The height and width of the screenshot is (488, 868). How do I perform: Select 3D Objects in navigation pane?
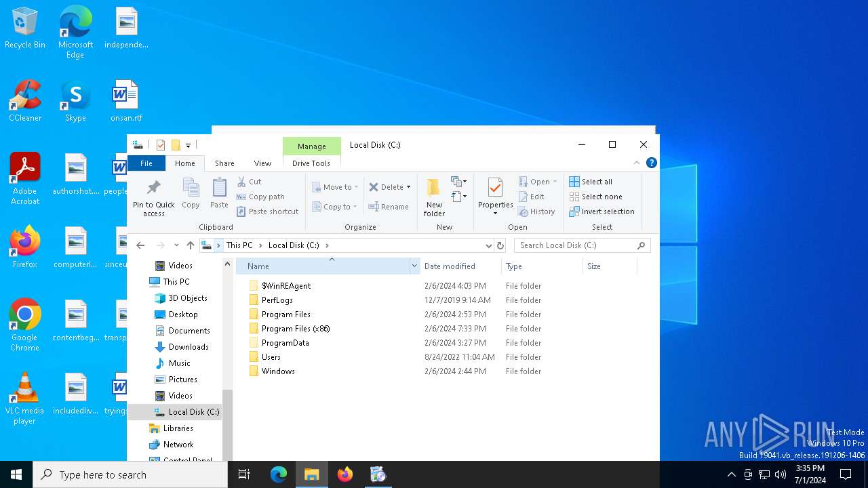coord(188,298)
